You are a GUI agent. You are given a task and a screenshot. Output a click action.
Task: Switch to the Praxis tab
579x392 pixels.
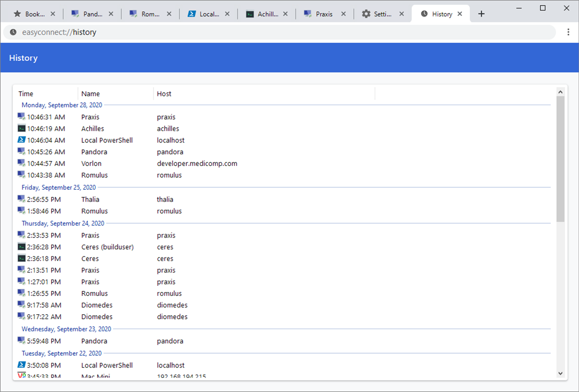click(x=324, y=13)
